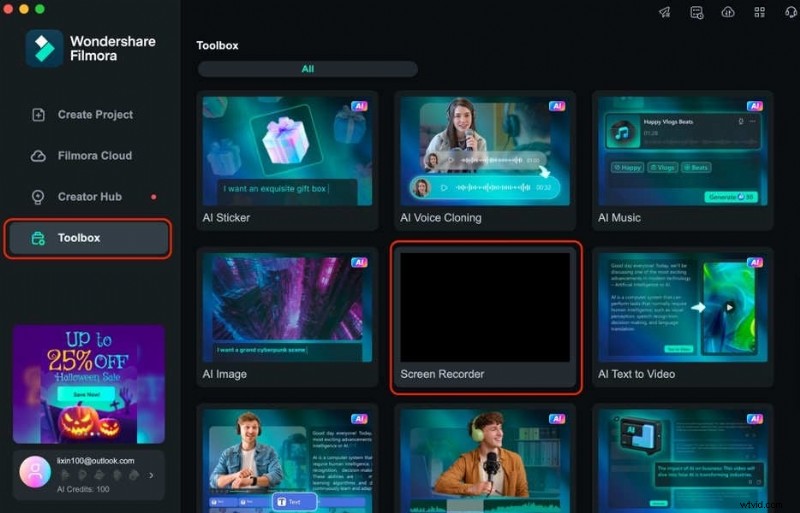Select the All tab in Toolbox

coord(307,69)
